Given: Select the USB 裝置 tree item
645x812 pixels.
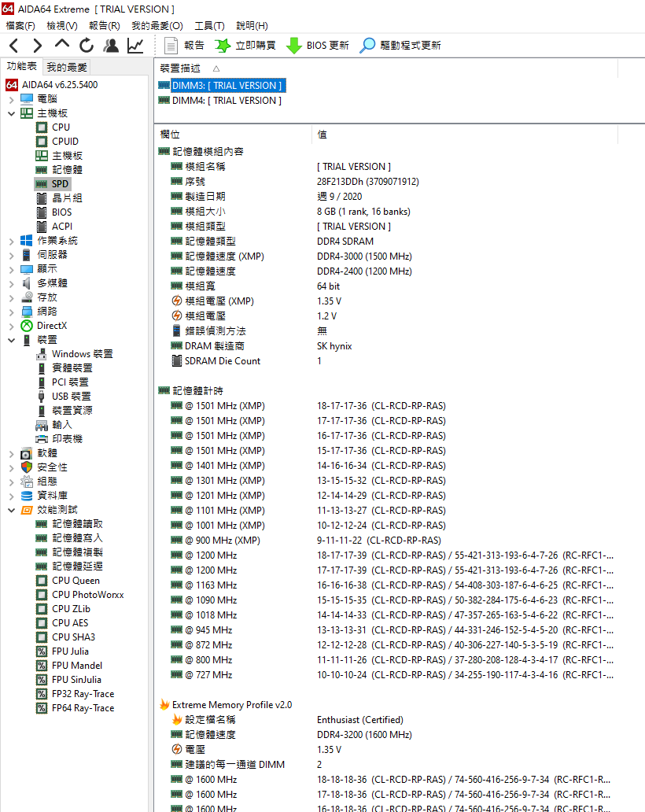Looking at the screenshot, I should tap(72, 397).
